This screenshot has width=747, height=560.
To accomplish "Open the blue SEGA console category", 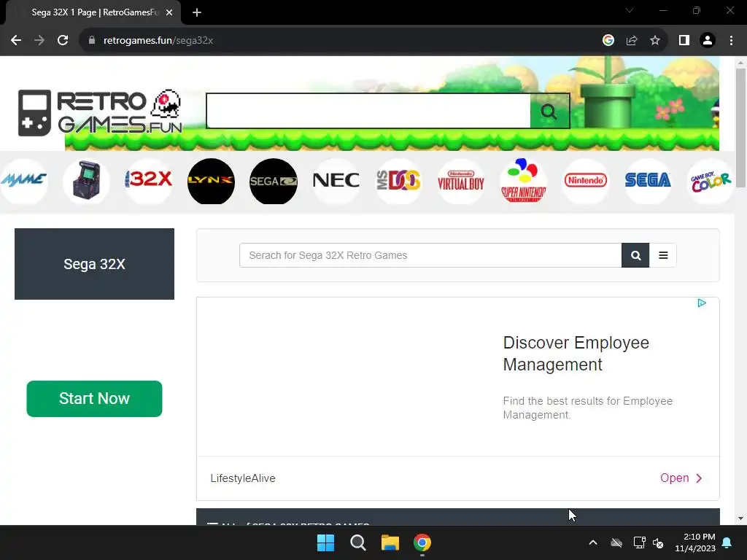I will tap(648, 181).
